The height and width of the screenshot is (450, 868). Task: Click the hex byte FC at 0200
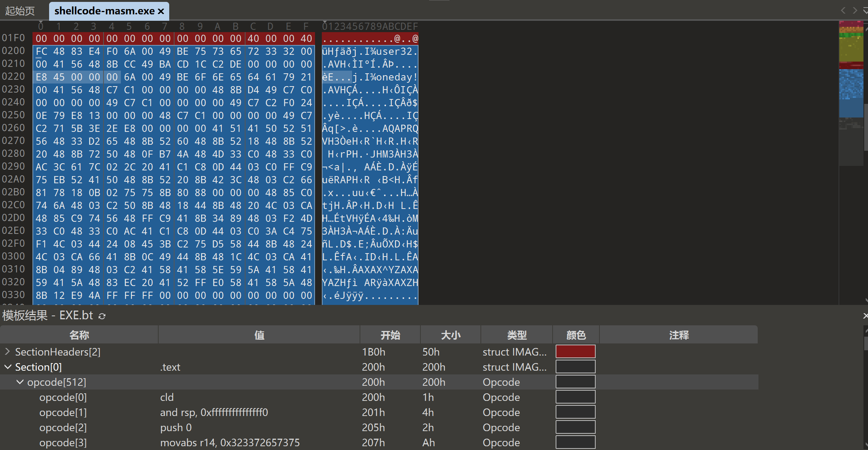[41, 51]
